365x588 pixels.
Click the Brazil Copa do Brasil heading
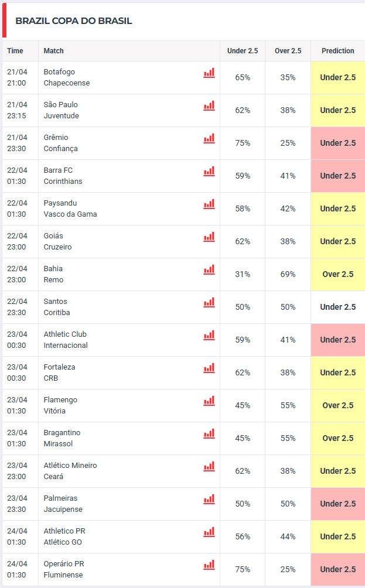74,21
